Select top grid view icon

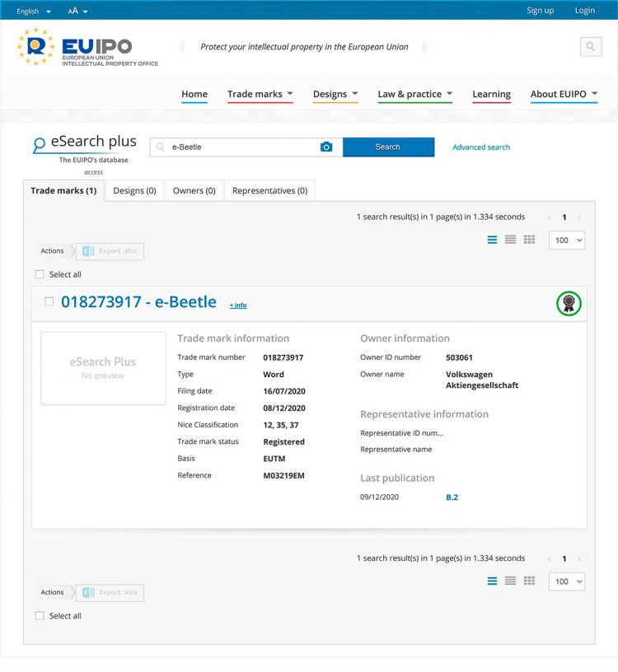point(529,240)
